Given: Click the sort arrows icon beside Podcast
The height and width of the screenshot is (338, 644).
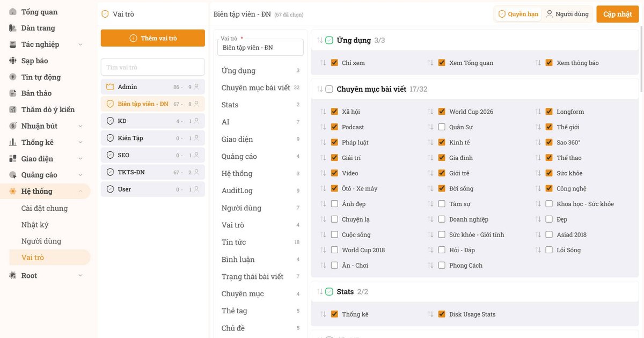Looking at the screenshot, I should tap(323, 127).
